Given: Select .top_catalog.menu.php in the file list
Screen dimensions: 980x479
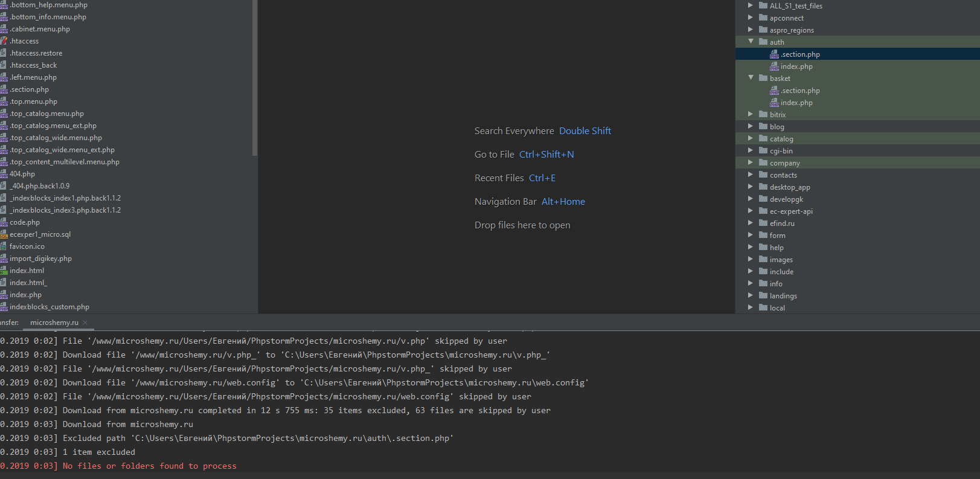Looking at the screenshot, I should click(47, 114).
